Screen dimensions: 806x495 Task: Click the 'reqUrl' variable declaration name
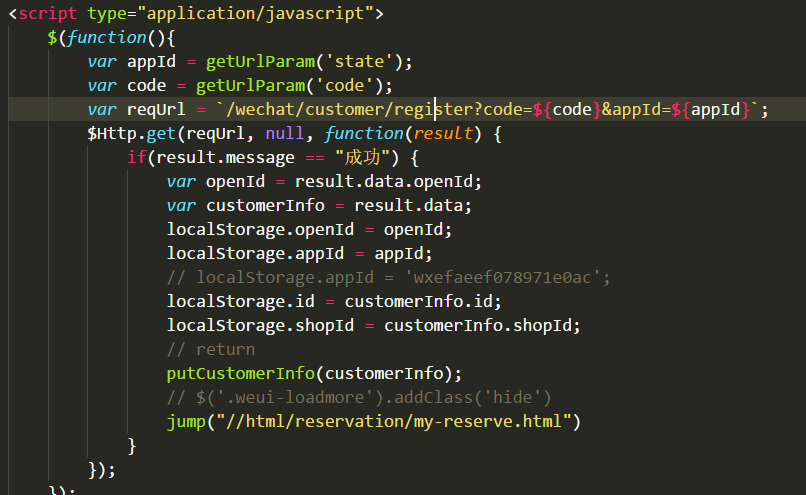[156, 109]
